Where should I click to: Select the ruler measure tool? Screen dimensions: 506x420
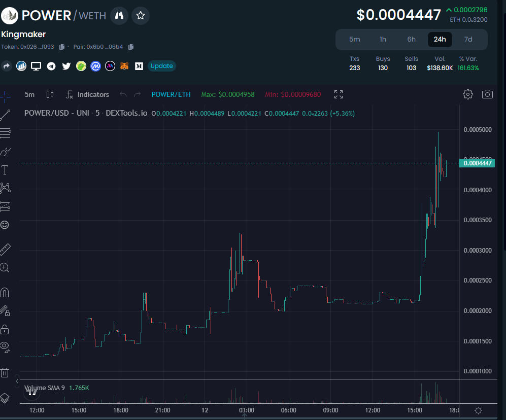[5, 250]
